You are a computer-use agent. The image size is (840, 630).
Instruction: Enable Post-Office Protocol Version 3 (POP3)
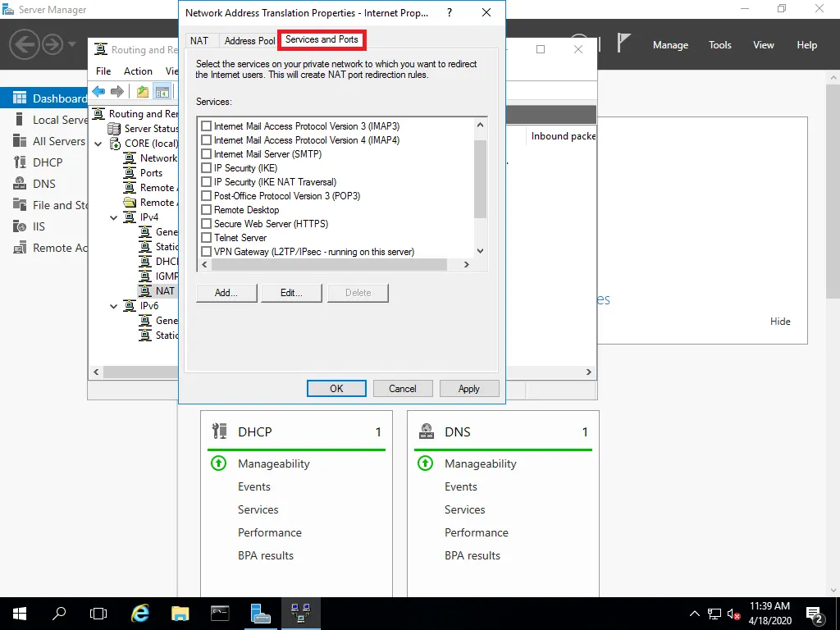(x=206, y=195)
